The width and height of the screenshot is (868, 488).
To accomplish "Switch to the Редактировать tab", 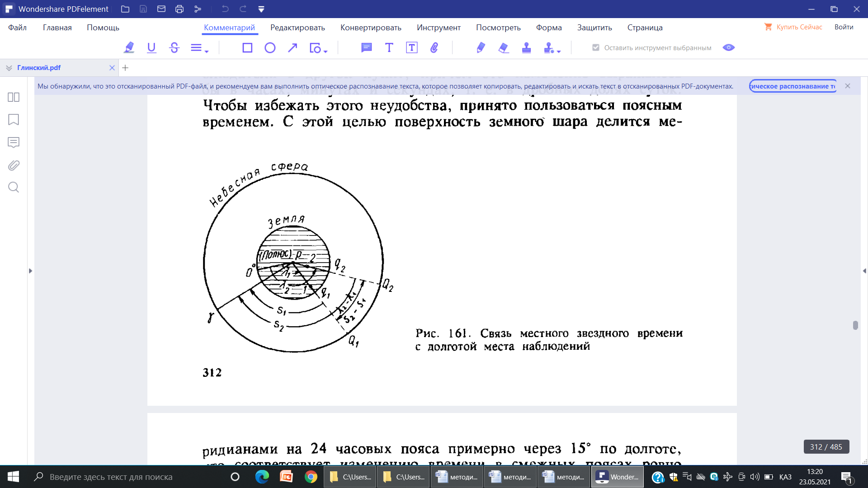I will tap(297, 28).
